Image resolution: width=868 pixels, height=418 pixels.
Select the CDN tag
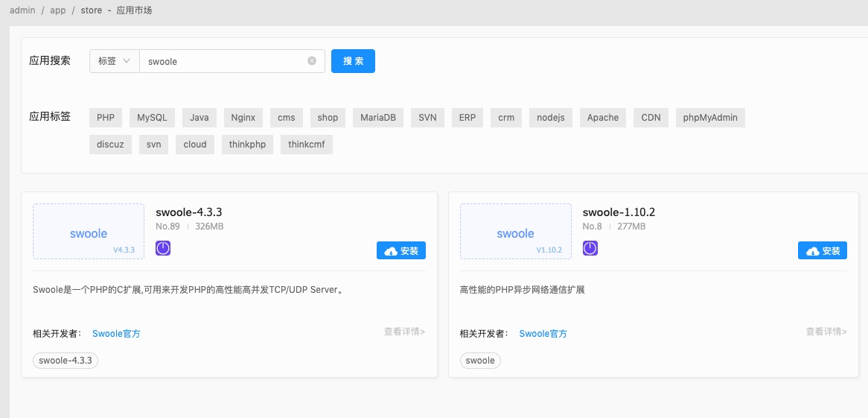(x=651, y=118)
